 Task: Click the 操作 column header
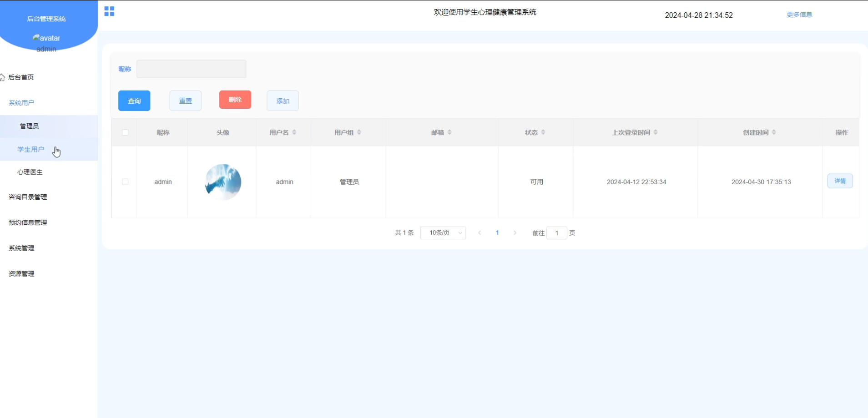pos(842,133)
